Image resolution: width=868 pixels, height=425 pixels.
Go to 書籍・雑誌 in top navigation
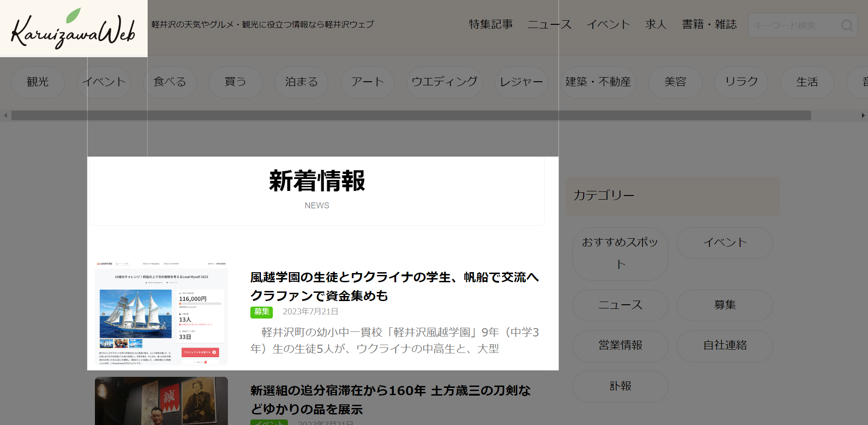pyautogui.click(x=709, y=24)
